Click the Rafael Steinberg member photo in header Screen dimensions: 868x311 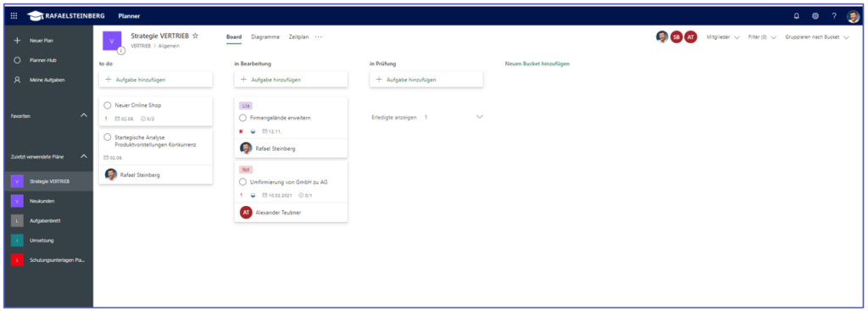point(662,37)
